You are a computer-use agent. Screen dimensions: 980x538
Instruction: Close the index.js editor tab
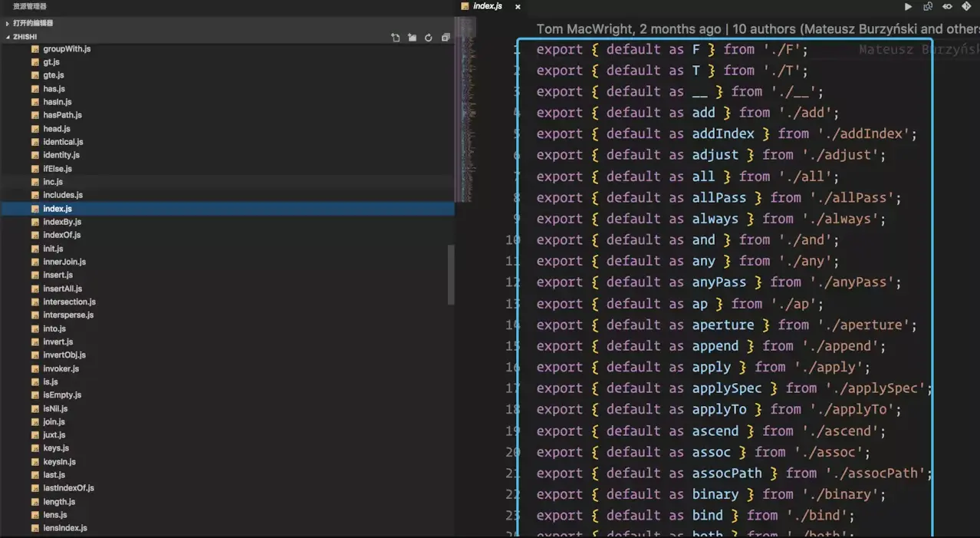pyautogui.click(x=518, y=6)
